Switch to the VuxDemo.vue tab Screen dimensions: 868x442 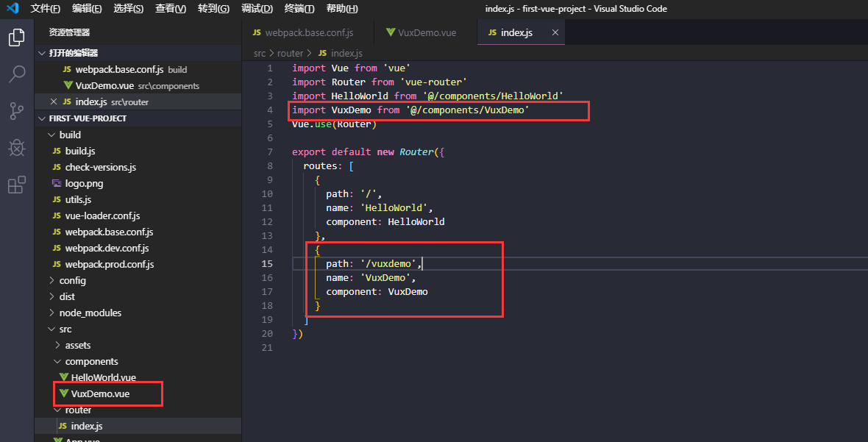click(x=427, y=33)
